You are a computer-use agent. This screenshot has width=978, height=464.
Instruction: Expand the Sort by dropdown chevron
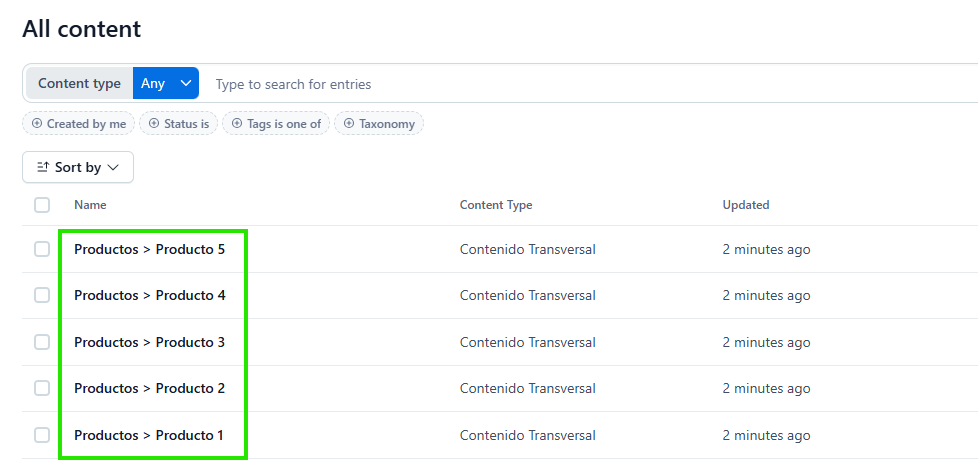(x=113, y=167)
